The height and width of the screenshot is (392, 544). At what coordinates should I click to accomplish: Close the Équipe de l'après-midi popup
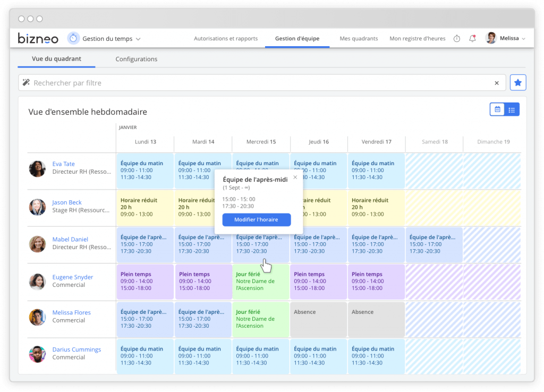point(295,177)
